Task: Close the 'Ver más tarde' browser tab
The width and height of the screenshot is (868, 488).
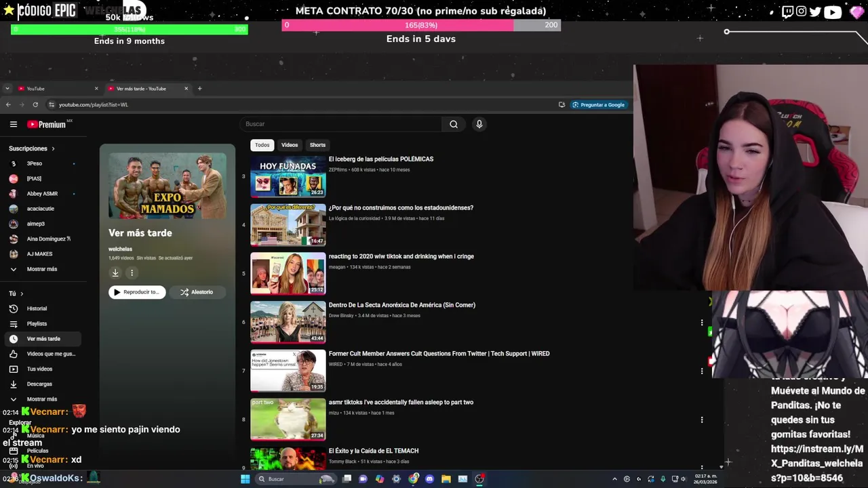Action: point(186,88)
